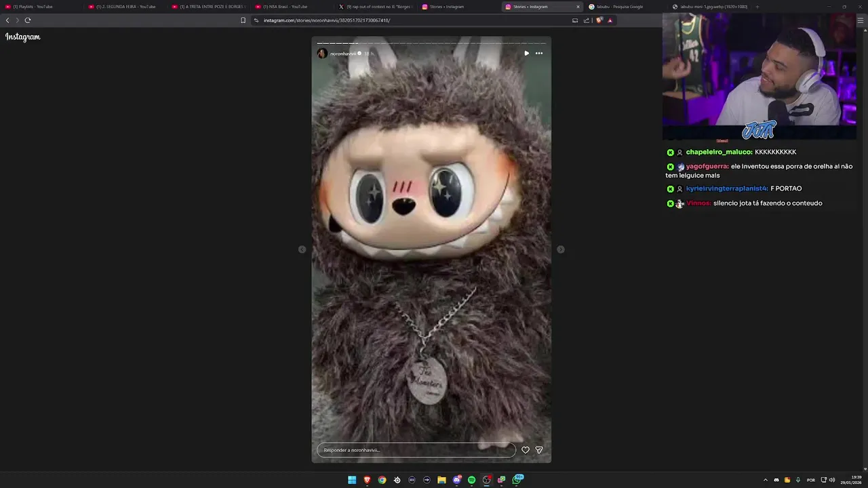Open Discord from the taskbar
868x488 pixels.
pos(456,480)
